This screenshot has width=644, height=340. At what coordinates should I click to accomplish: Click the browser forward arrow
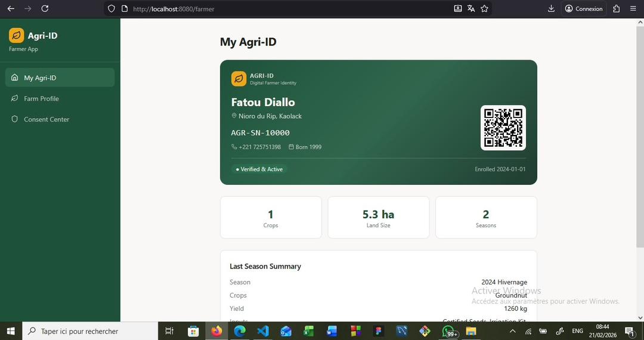click(x=28, y=8)
